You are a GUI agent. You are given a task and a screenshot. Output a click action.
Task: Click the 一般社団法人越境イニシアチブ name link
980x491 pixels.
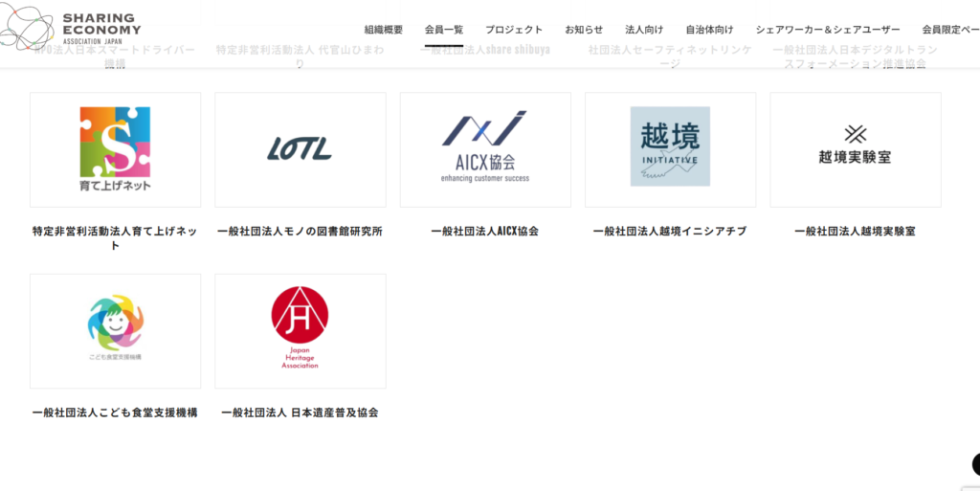point(670,231)
